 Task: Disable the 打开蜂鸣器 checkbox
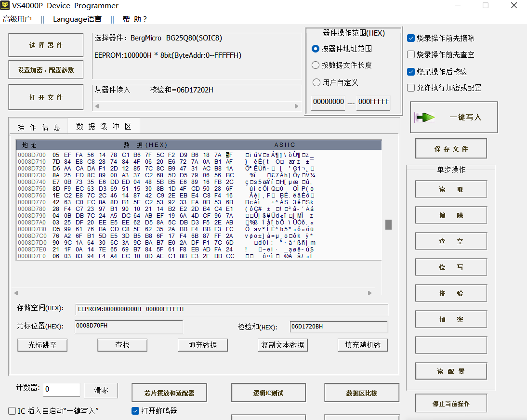(x=135, y=411)
